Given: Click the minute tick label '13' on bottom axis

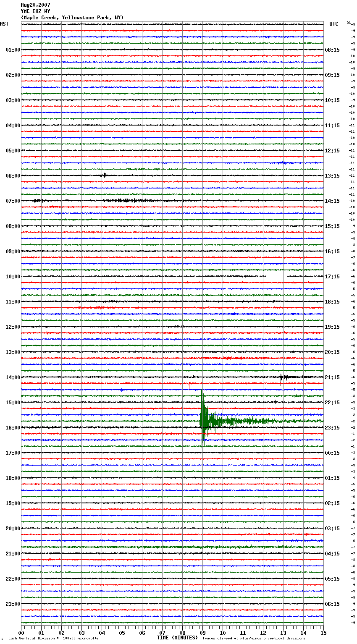Looking at the screenshot, I should (x=283, y=633).
